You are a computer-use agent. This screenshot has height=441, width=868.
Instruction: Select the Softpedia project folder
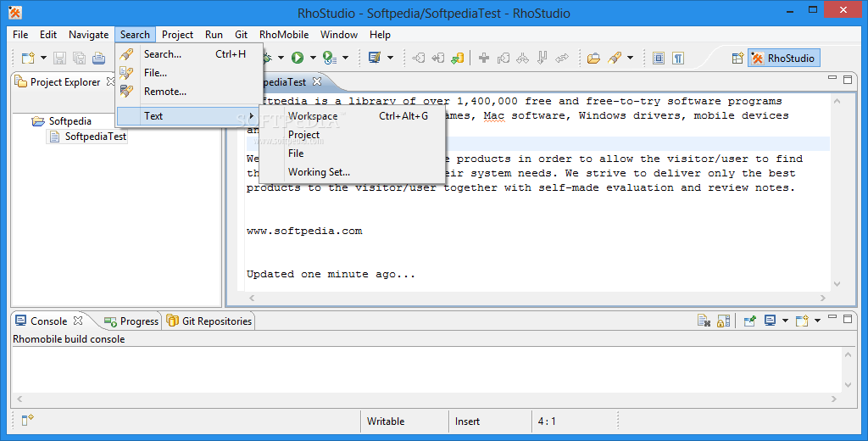[62, 120]
